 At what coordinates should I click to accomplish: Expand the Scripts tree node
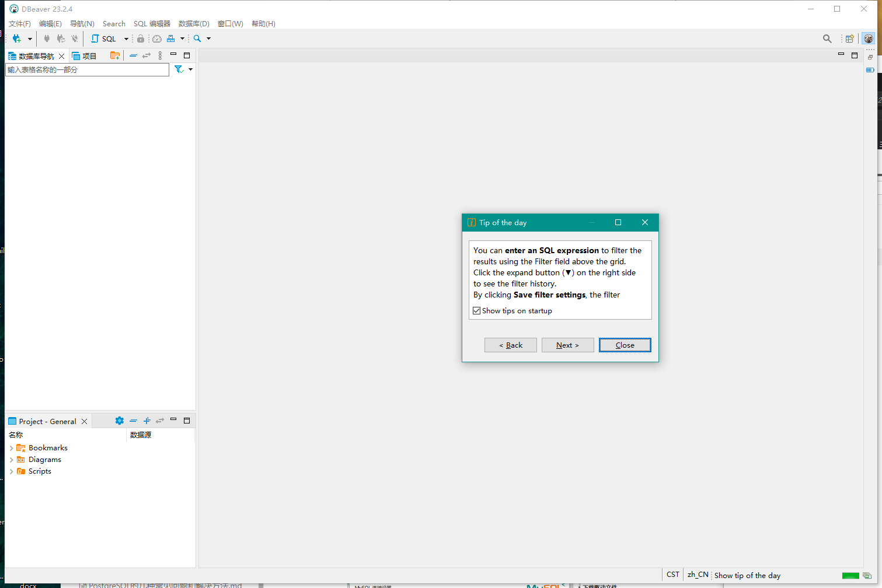point(11,471)
